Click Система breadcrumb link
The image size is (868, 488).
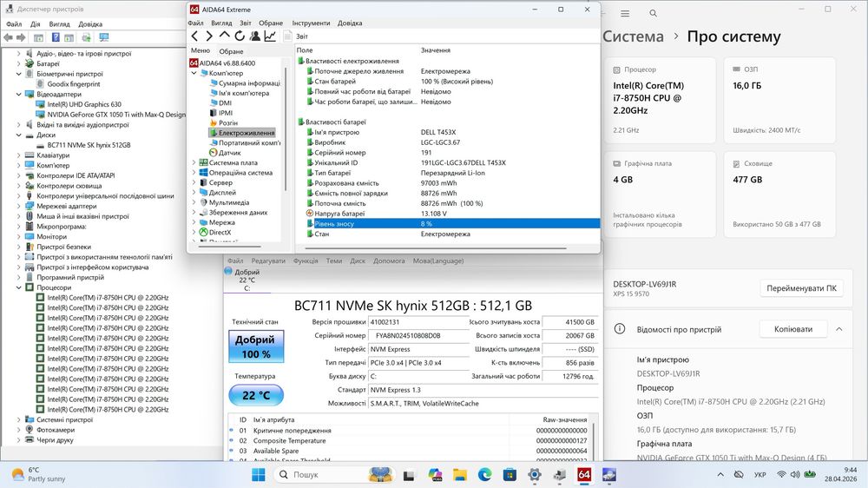[x=633, y=36]
